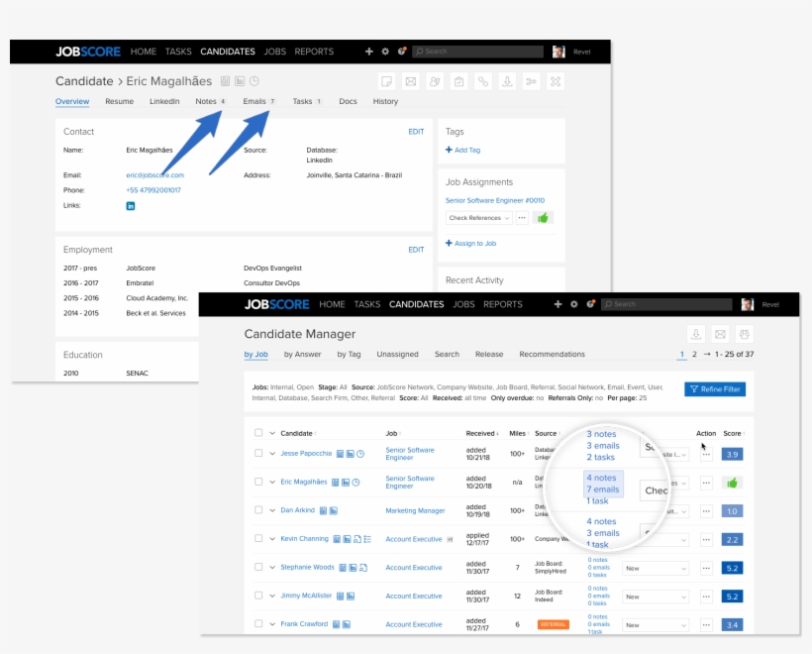Open the stage dropdown for Stephanie Woods
Image resolution: width=812 pixels, height=654 pixels.
[x=656, y=569]
